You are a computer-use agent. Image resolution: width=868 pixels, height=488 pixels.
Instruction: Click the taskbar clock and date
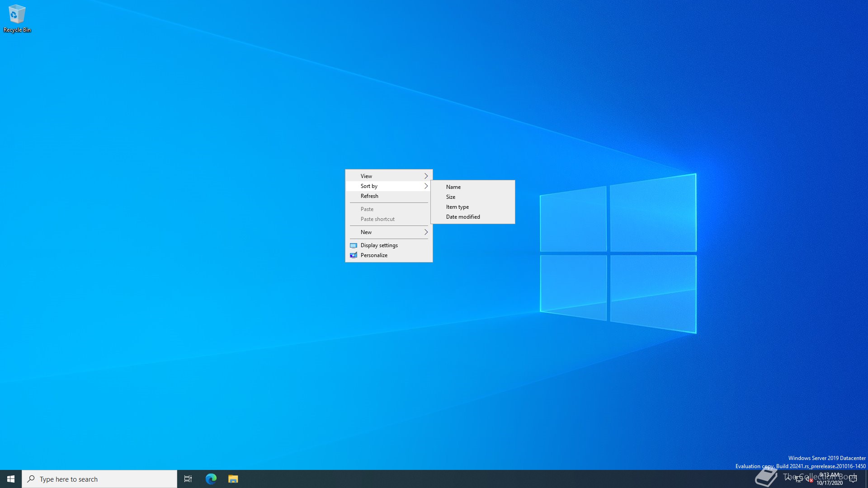(x=830, y=479)
